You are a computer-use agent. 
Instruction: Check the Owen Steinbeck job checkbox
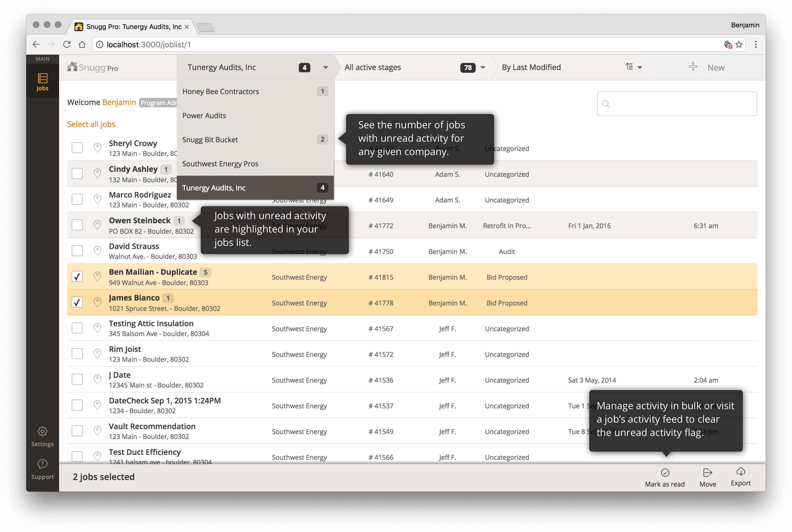[77, 225]
